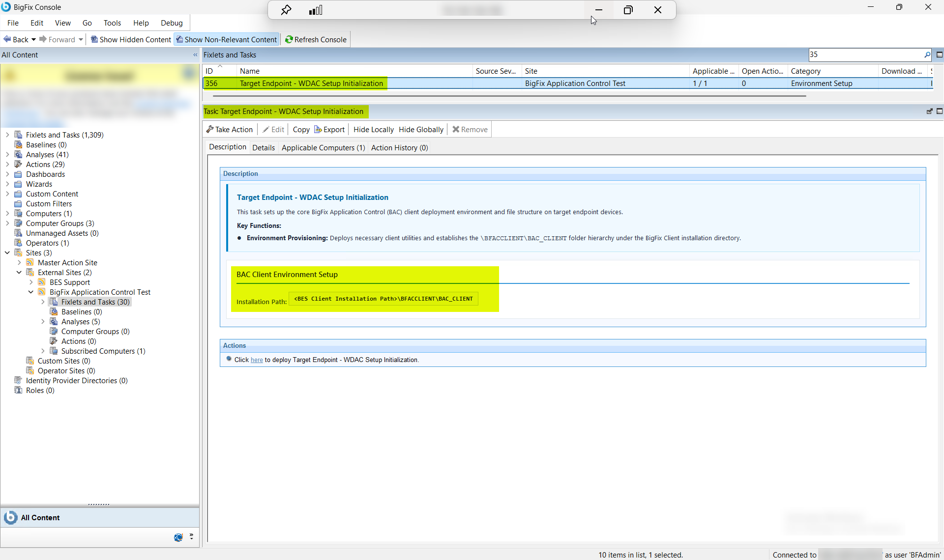Select Subscribed Computers (1) tree item
Viewport: 944px width, 560px height.
coord(103,351)
